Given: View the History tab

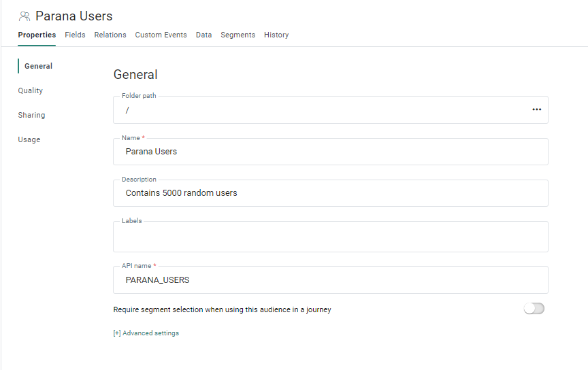Looking at the screenshot, I should coord(276,35).
